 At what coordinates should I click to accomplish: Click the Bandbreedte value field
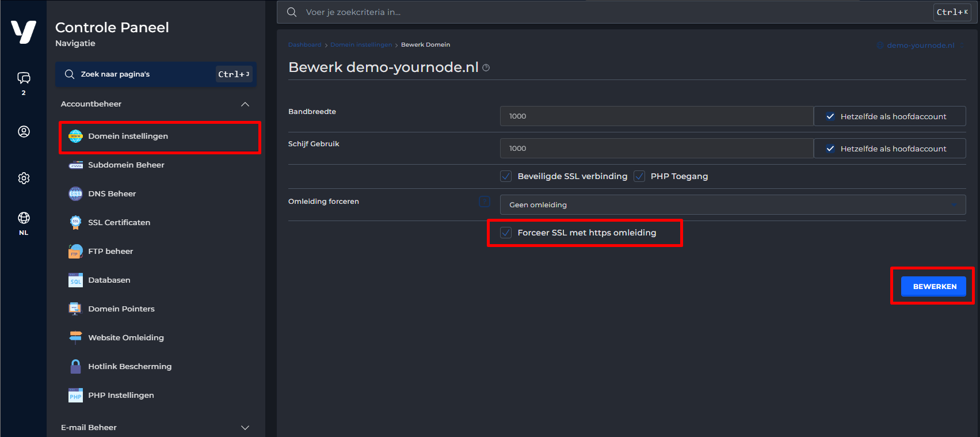pyautogui.click(x=657, y=116)
